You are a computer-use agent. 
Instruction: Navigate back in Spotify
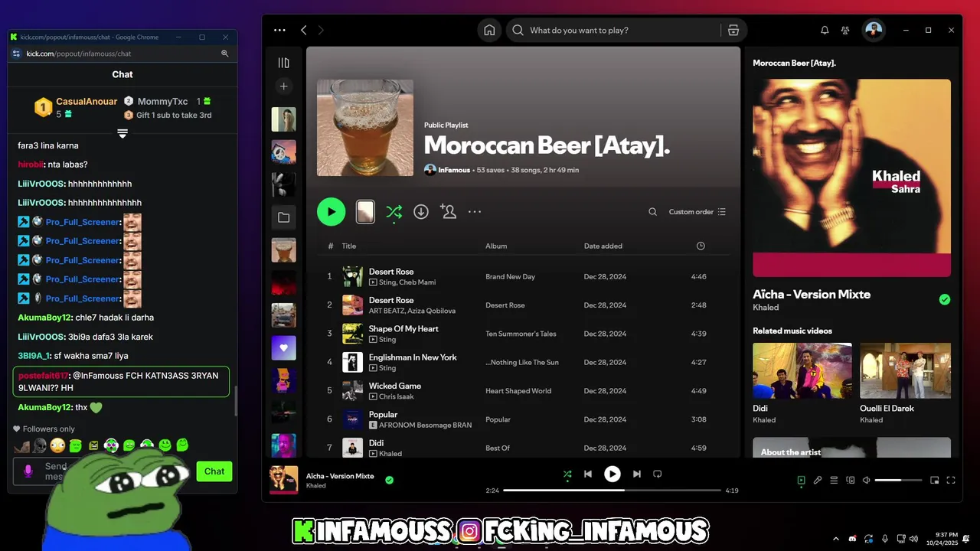(x=304, y=31)
